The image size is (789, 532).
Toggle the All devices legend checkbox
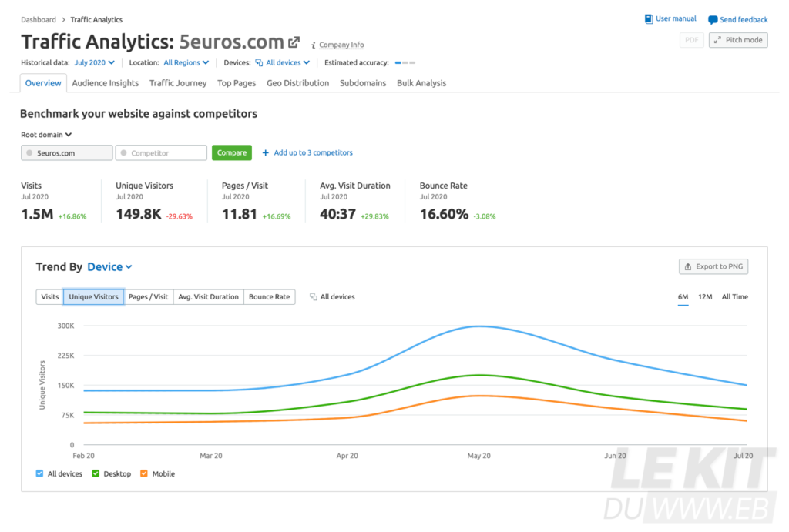pyautogui.click(x=39, y=473)
